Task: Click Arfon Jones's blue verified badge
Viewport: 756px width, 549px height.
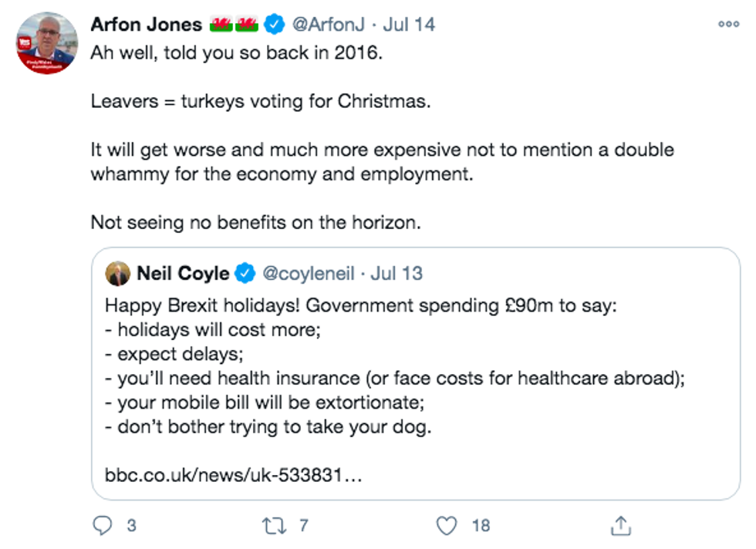Action: click(274, 25)
